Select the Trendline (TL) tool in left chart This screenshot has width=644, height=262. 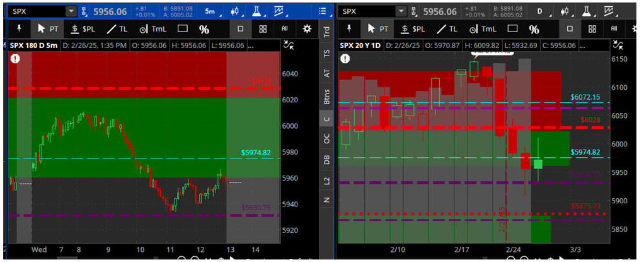click(115, 28)
